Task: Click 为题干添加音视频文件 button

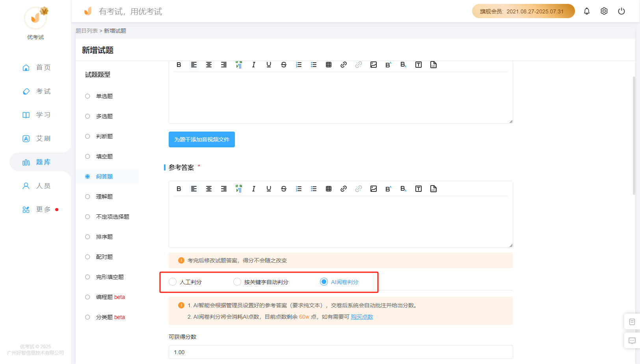Action: click(202, 139)
